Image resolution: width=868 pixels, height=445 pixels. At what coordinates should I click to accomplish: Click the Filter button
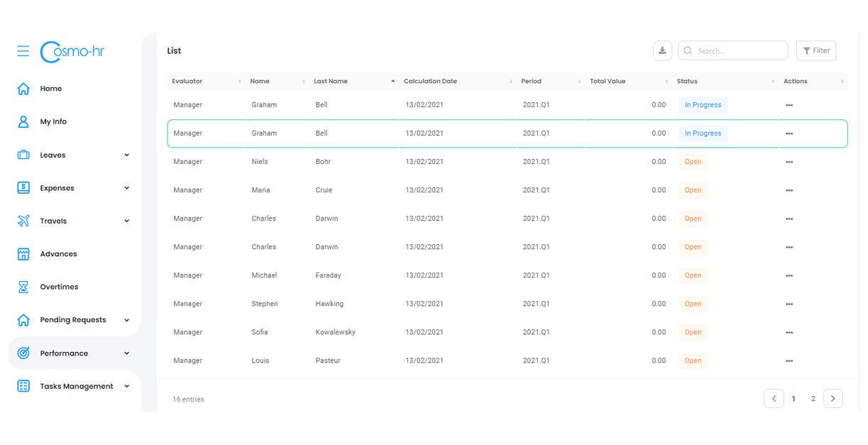point(816,51)
